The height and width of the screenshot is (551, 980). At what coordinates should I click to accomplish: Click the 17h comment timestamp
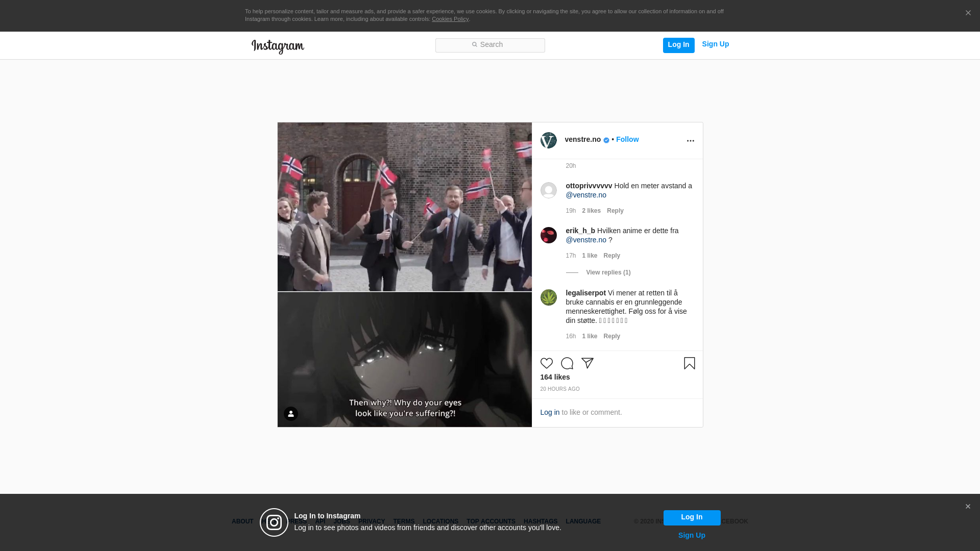pos(571,256)
